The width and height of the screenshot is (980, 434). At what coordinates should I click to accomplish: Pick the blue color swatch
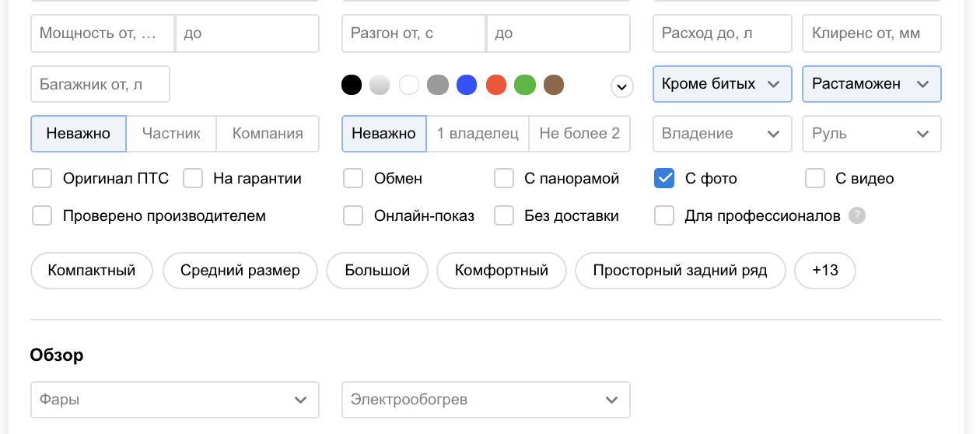tap(467, 85)
